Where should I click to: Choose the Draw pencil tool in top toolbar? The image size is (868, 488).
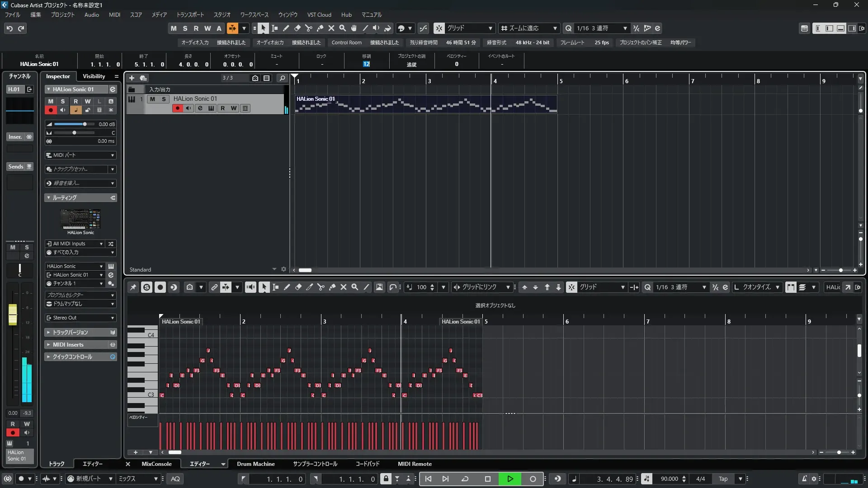(x=286, y=28)
